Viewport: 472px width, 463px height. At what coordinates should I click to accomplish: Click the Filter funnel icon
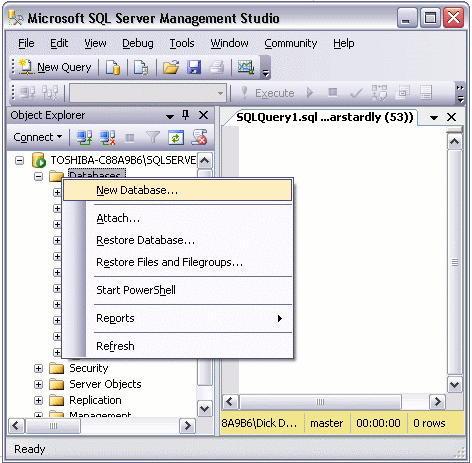point(153,137)
